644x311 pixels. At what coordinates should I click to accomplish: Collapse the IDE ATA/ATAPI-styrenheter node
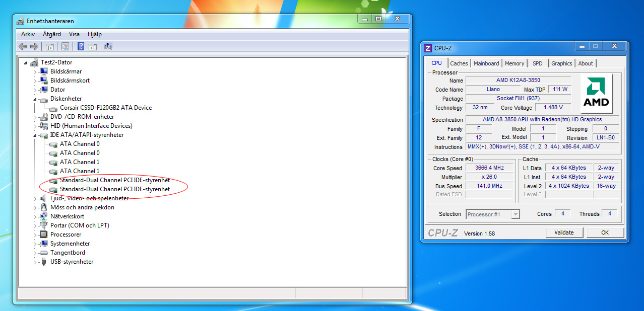pyautogui.click(x=35, y=135)
